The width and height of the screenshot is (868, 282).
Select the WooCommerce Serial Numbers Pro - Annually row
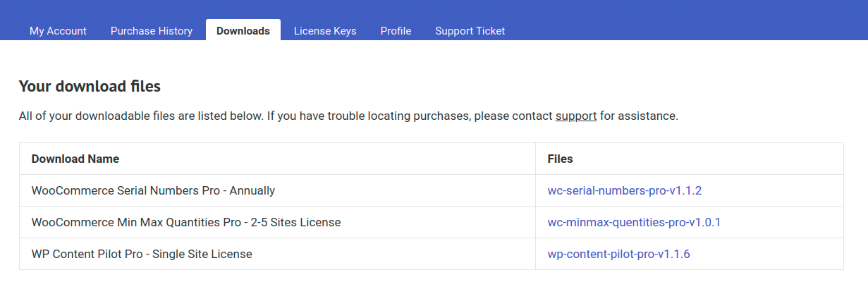click(432, 190)
